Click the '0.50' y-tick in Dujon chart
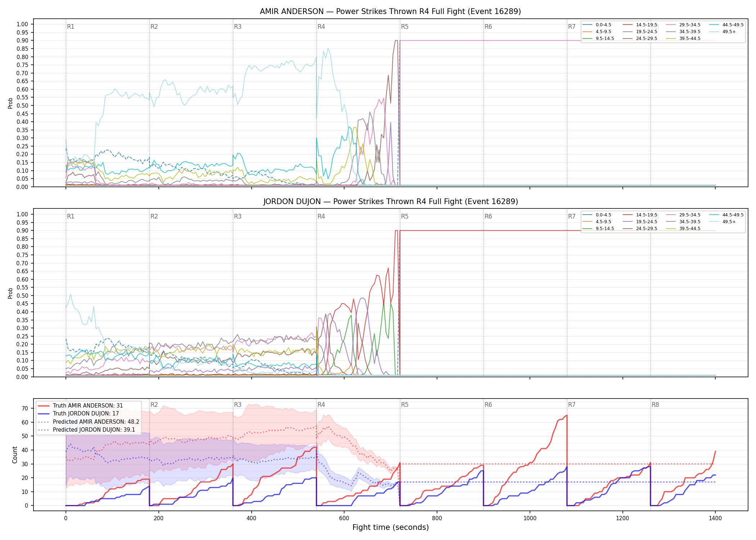 (x=22, y=296)
